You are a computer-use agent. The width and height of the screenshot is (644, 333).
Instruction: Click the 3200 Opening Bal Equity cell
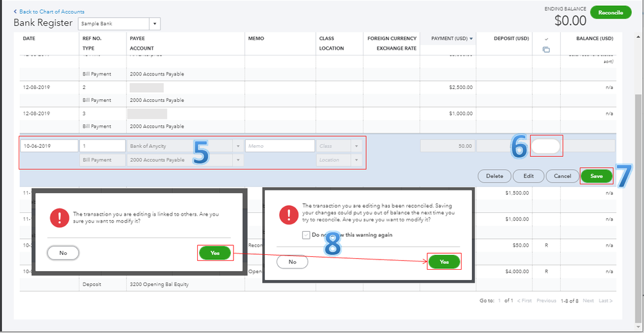[159, 285]
